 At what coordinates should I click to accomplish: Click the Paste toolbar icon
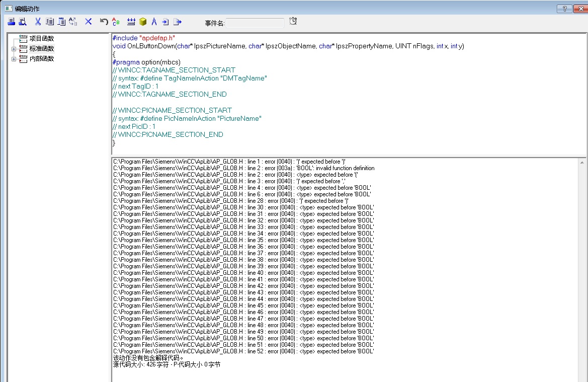click(x=61, y=22)
